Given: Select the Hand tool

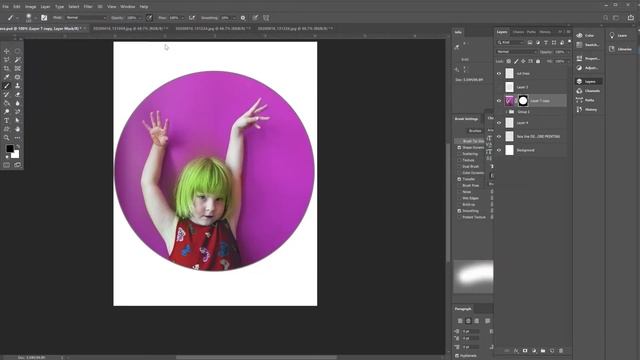Looking at the screenshot, I should (18, 129).
